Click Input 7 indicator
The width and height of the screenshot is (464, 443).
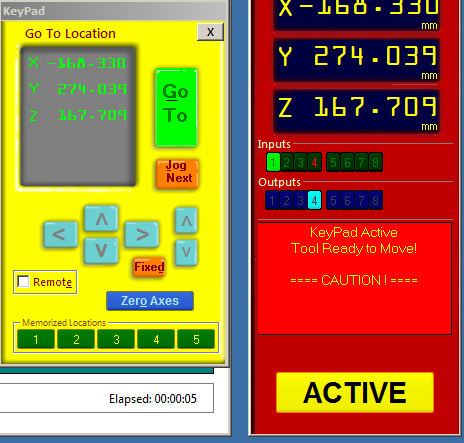[x=361, y=162]
